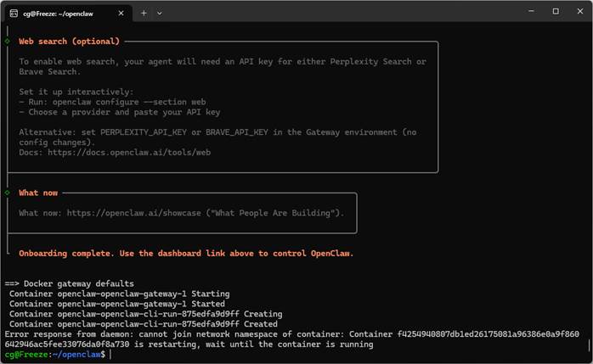
Task: Click the Onboarding complete message
Action: click(x=186, y=253)
